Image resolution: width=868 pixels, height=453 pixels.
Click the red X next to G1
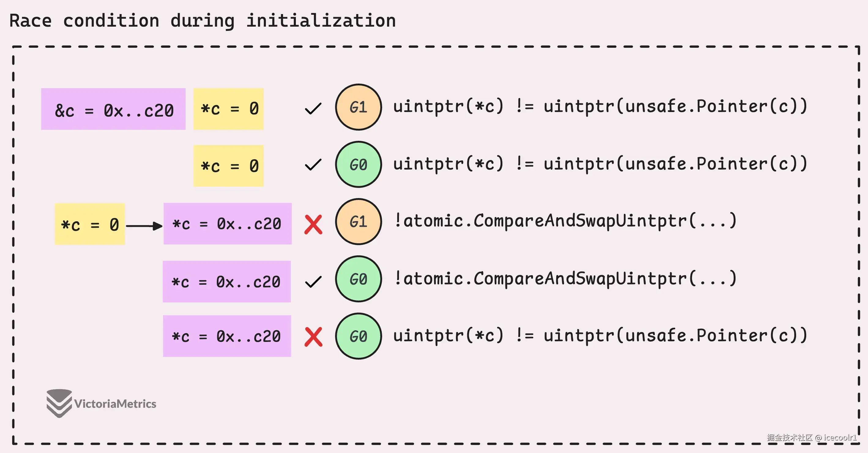[x=313, y=224]
